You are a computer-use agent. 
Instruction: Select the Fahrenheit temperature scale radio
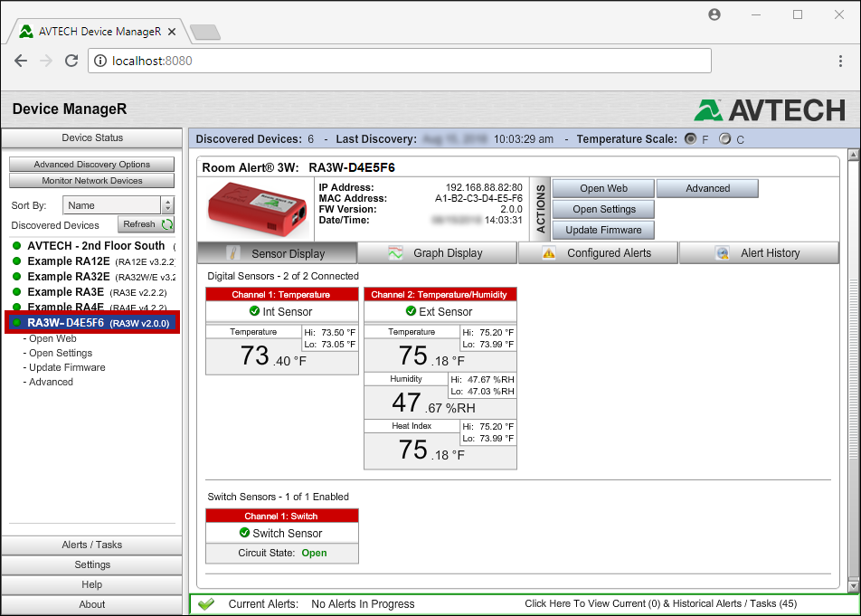(x=692, y=139)
